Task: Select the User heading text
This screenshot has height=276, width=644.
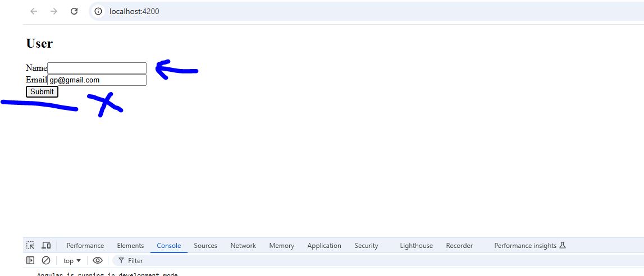Action: pos(39,43)
